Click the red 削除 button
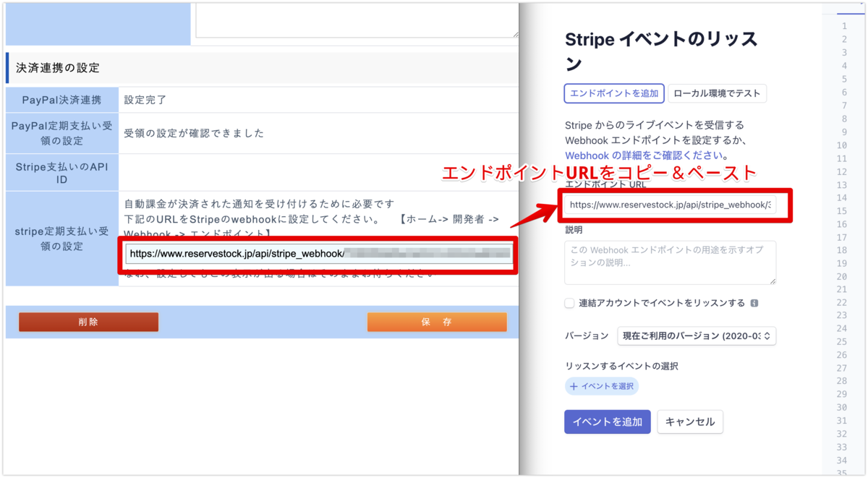 88,322
